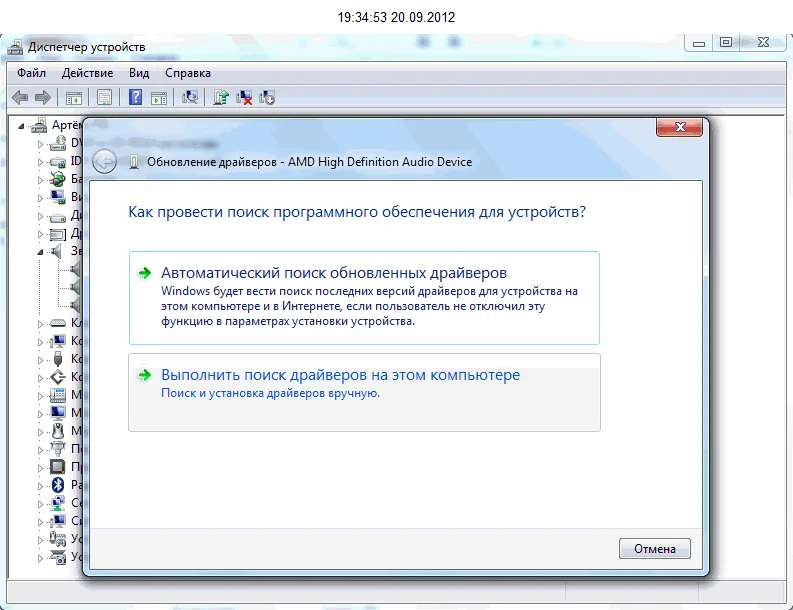Scan for hardware changes via toolbar icon
Image resolution: width=793 pixels, height=610 pixels.
[190, 97]
